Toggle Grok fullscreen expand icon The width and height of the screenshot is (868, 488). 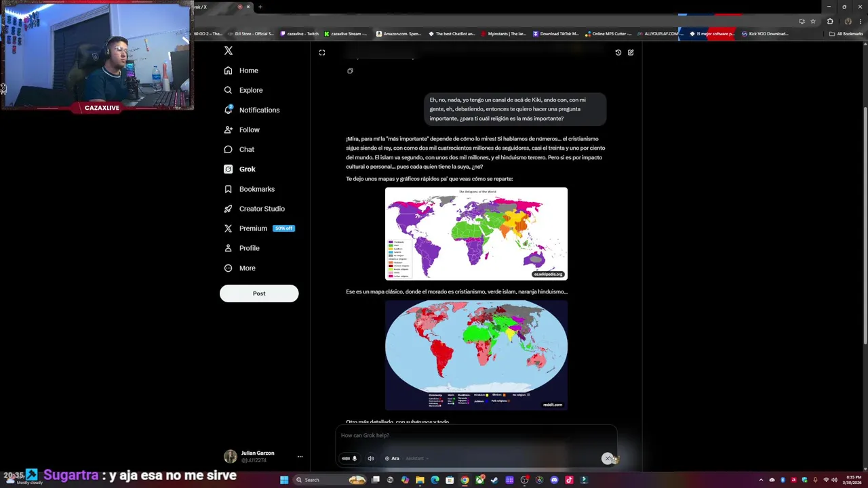pos(322,52)
